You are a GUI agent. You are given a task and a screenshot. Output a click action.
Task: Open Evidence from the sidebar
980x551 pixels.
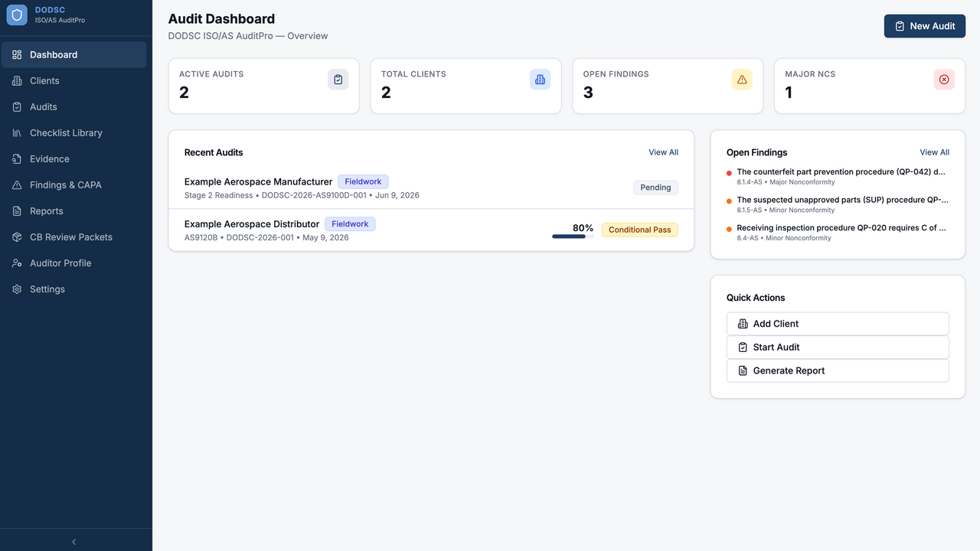(74, 159)
